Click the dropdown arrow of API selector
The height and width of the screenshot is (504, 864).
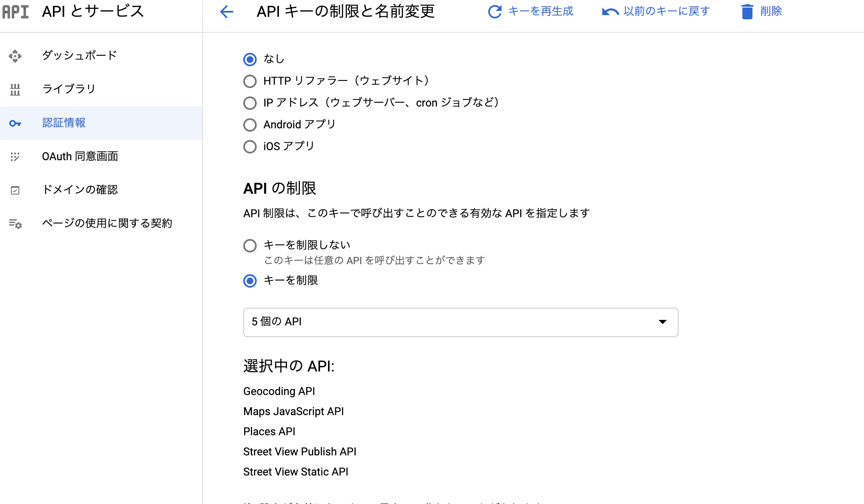tap(663, 322)
